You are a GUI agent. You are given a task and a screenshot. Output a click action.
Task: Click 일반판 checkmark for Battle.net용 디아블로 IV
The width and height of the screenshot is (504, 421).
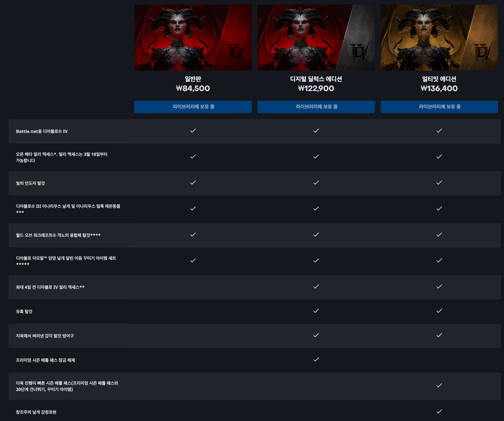pos(193,130)
